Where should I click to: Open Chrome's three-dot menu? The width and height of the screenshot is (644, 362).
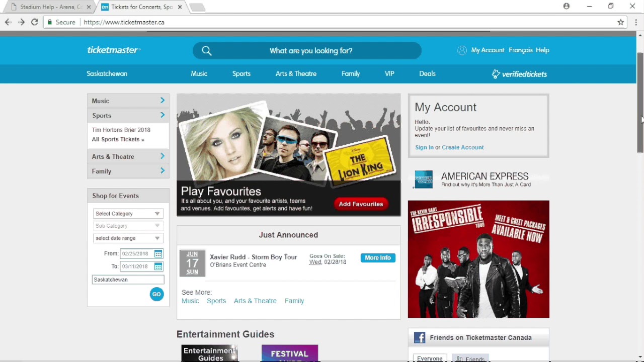636,22
